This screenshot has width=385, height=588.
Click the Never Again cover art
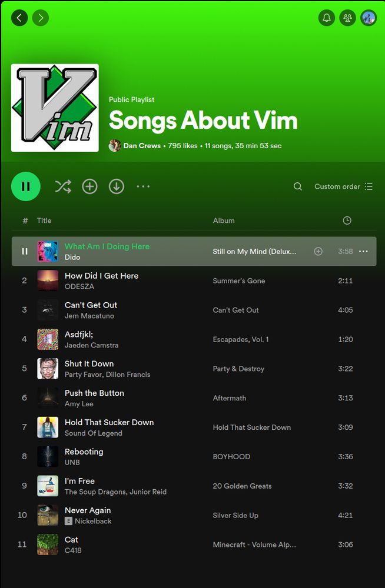tap(48, 515)
